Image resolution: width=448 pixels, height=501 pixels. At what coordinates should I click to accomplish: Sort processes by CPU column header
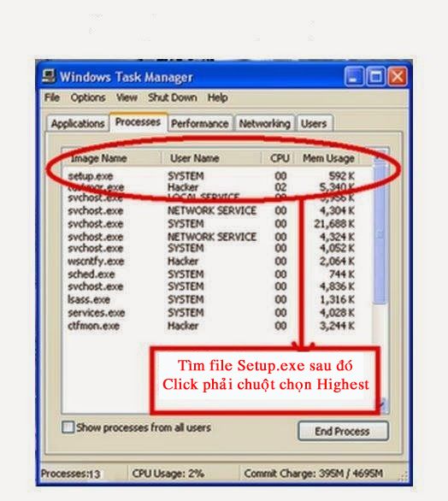point(279,158)
